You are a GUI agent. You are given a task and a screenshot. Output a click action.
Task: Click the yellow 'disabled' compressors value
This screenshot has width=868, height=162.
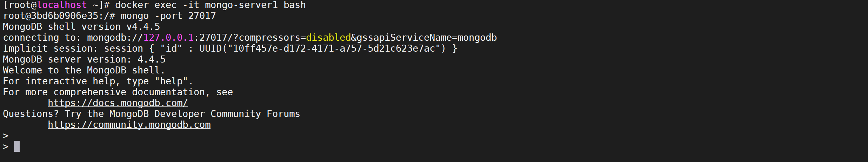328,38
